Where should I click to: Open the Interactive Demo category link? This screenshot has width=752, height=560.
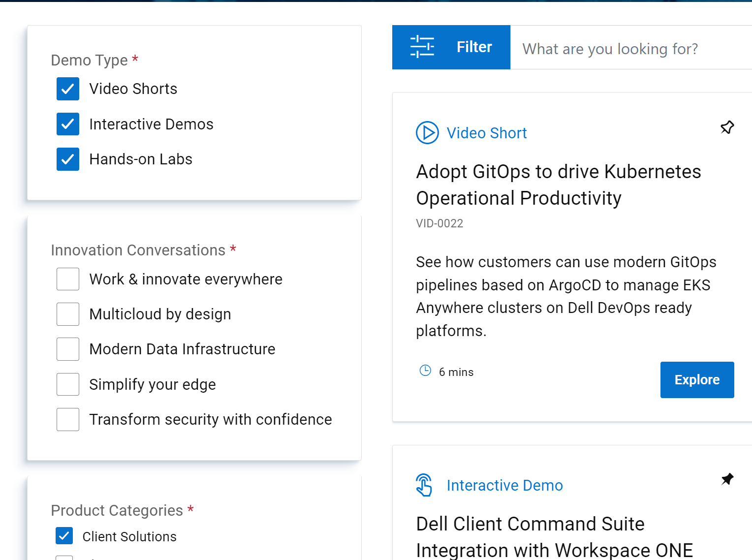point(504,485)
